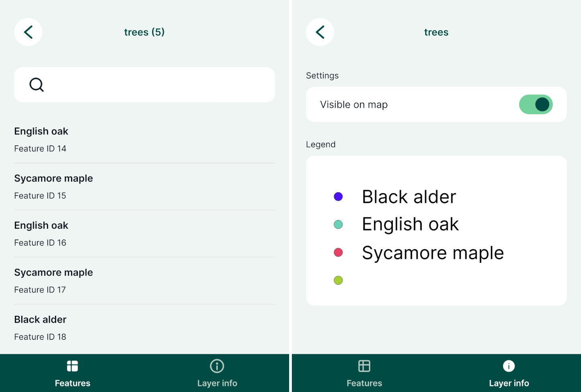Switch to Features tab in the right screen
The width and height of the screenshot is (581, 392).
(x=364, y=374)
